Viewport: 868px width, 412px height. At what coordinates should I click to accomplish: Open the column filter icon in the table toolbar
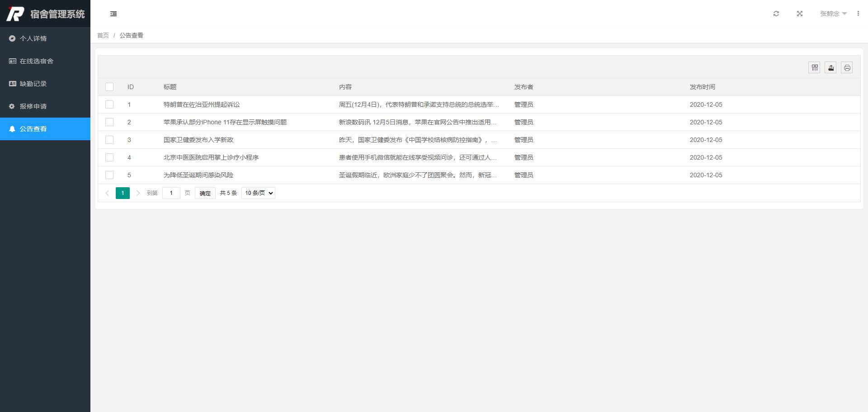click(815, 68)
